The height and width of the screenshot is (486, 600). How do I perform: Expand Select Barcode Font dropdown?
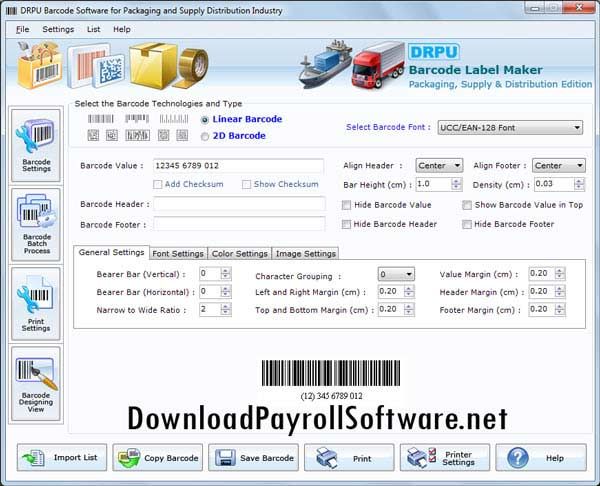[x=510, y=127]
